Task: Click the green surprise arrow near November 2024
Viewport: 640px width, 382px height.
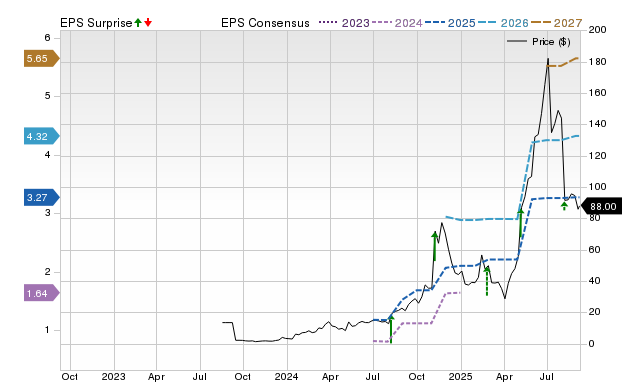Action: coord(434,246)
